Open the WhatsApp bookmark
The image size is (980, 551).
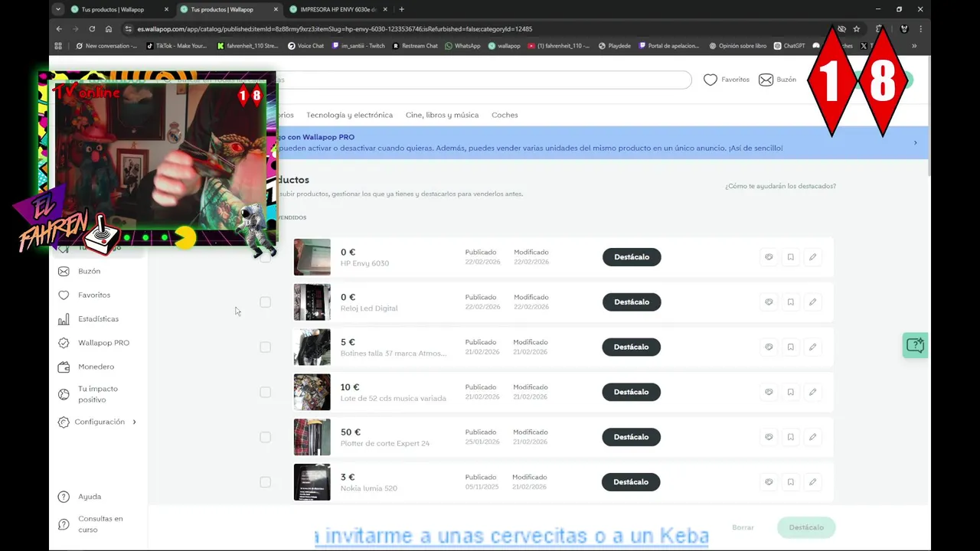click(x=462, y=46)
